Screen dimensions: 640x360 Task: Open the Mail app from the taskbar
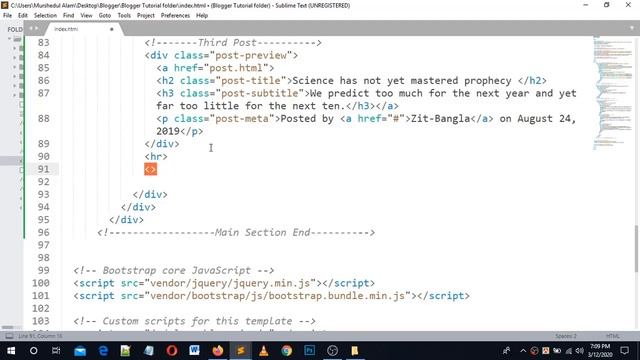pyautogui.click(x=80, y=351)
